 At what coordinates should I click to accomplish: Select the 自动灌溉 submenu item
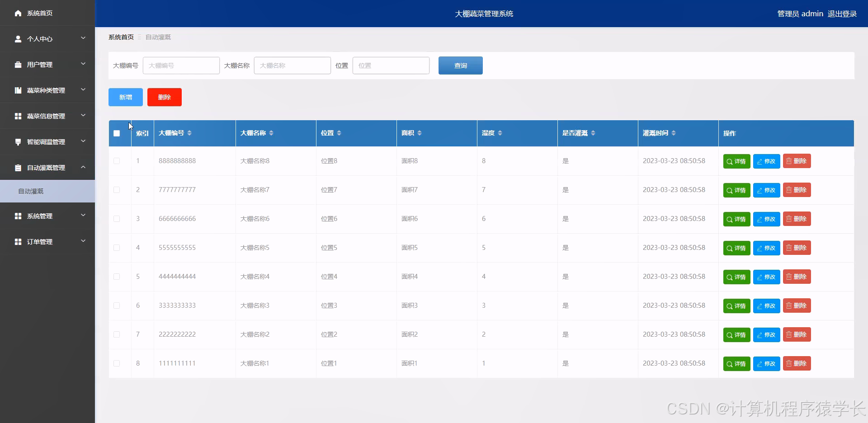point(47,191)
